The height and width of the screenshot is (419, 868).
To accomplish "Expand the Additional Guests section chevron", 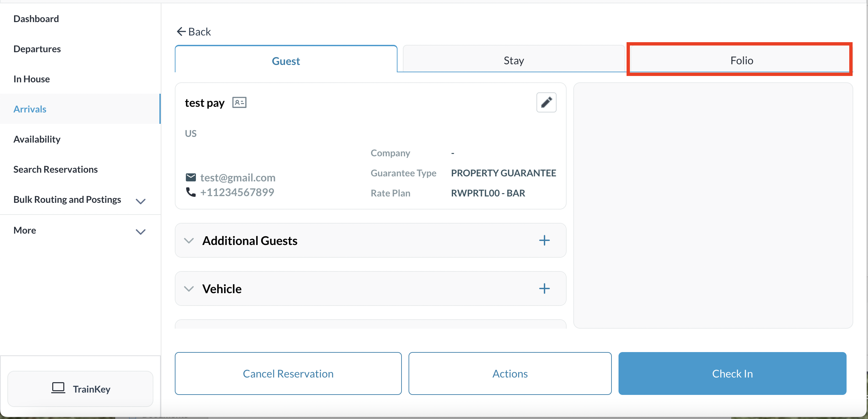I will [x=189, y=241].
